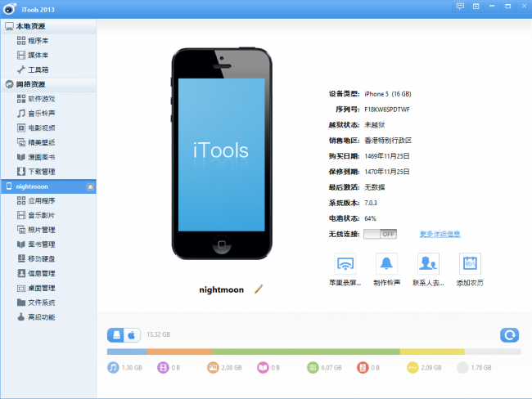Click the music storage icon showing 1.30 GB

pyautogui.click(x=113, y=367)
